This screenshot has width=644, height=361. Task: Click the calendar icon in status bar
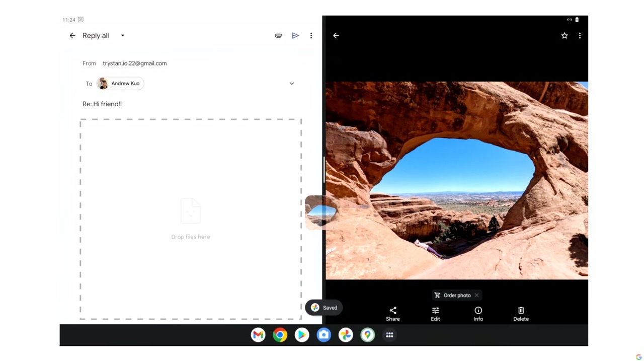point(80,20)
